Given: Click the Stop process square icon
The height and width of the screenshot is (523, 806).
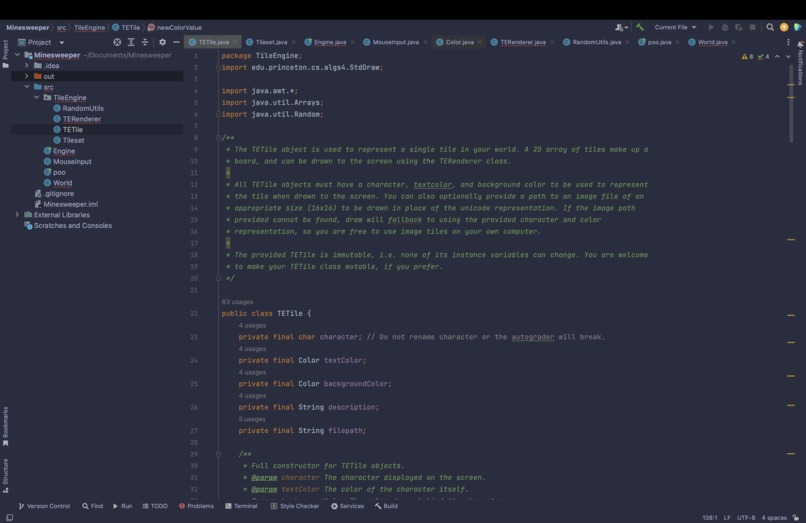Looking at the screenshot, I should [x=753, y=27].
